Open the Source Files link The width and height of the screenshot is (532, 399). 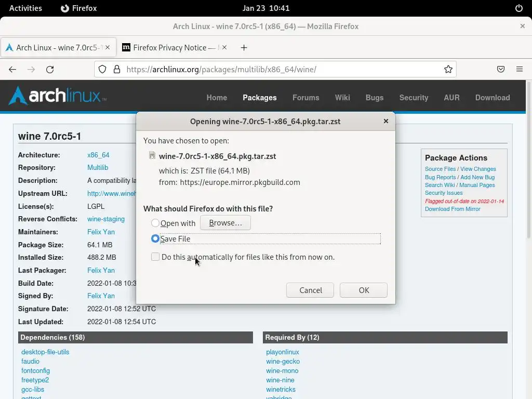pyautogui.click(x=440, y=169)
